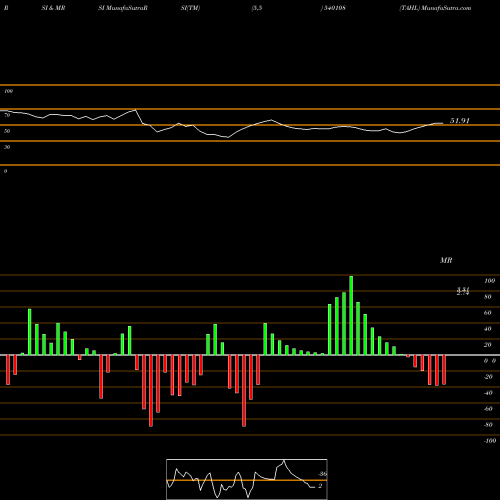The width and height of the screenshot is (500, 500).
Task: Click the RSI axis label 0 on left
Action: [5, 171]
